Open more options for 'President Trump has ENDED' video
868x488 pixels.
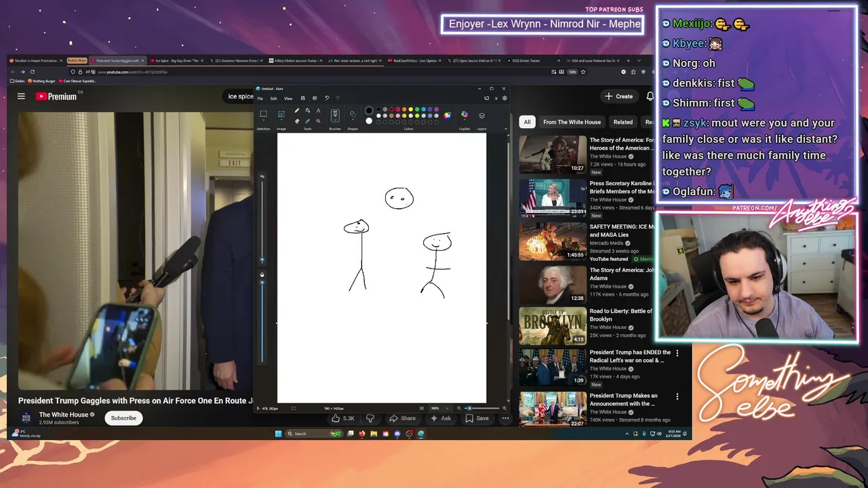pyautogui.click(x=677, y=353)
